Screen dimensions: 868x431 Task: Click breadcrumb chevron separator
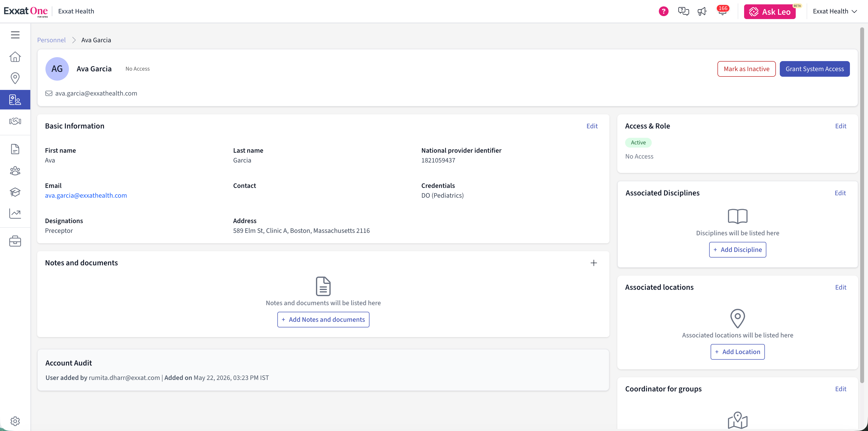point(74,40)
